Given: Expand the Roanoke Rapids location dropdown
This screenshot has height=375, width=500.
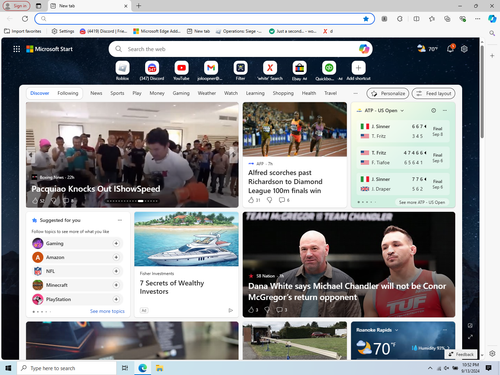Looking at the screenshot, I should 397,330.
